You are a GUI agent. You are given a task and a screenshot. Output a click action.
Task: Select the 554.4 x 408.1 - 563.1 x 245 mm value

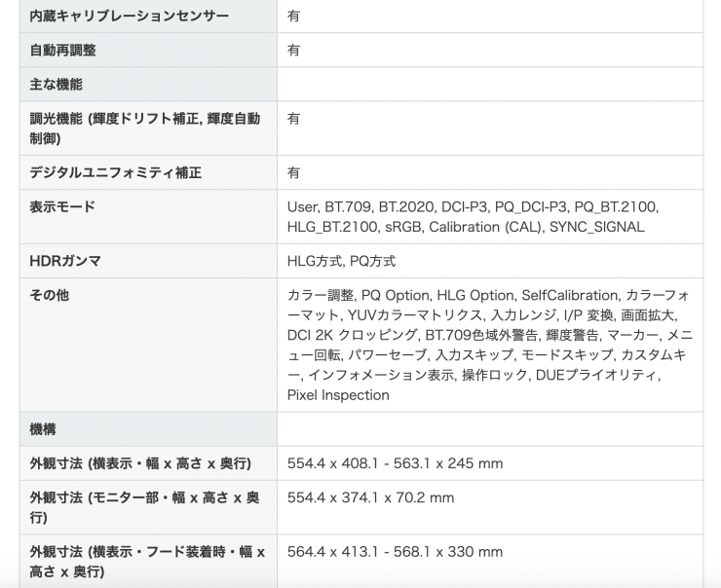click(395, 463)
